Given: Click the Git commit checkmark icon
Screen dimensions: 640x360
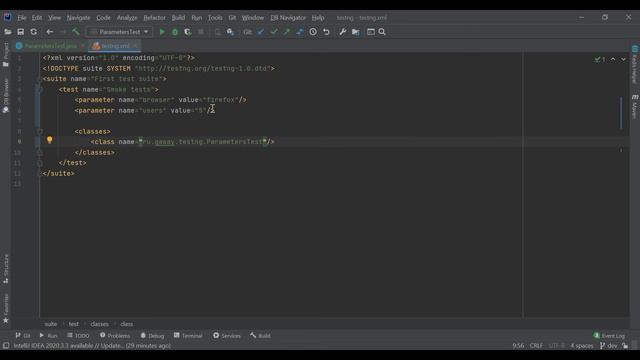Looking at the screenshot, I should [274, 32].
